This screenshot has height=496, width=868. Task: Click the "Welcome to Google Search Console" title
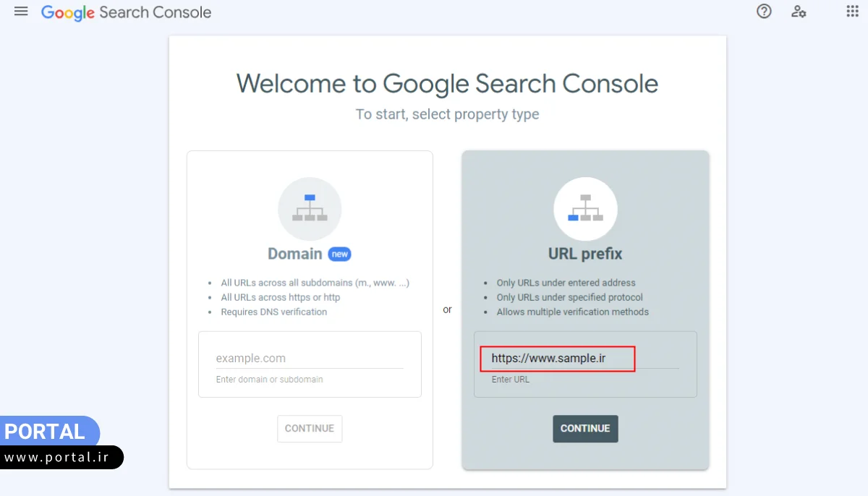[447, 84]
